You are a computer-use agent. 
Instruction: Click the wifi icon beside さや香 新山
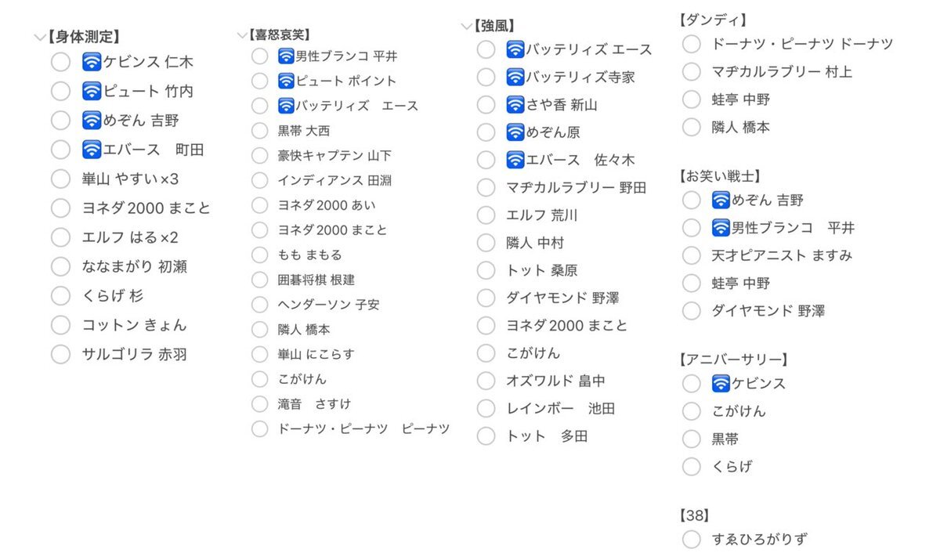click(515, 104)
